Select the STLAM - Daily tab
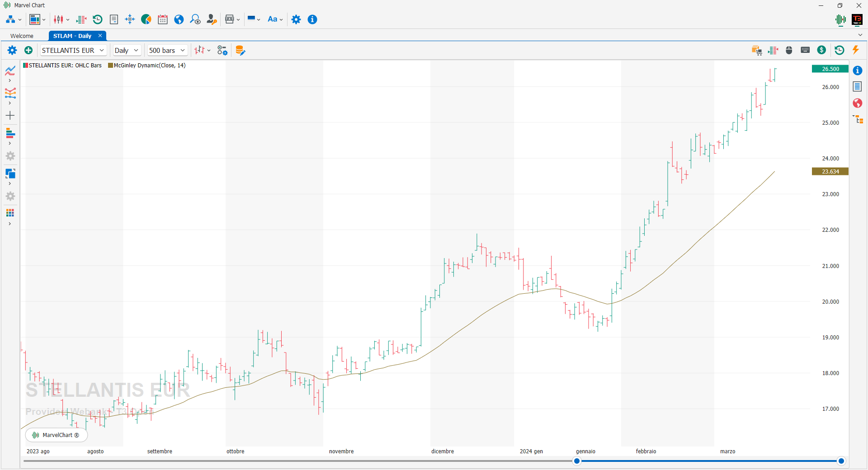The width and height of the screenshot is (868, 470). (x=72, y=36)
